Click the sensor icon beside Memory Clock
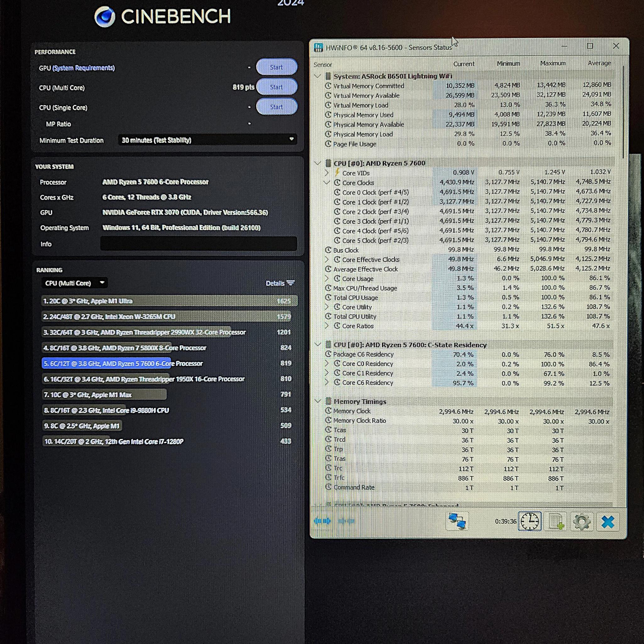This screenshot has height=644, width=644. coord(328,411)
